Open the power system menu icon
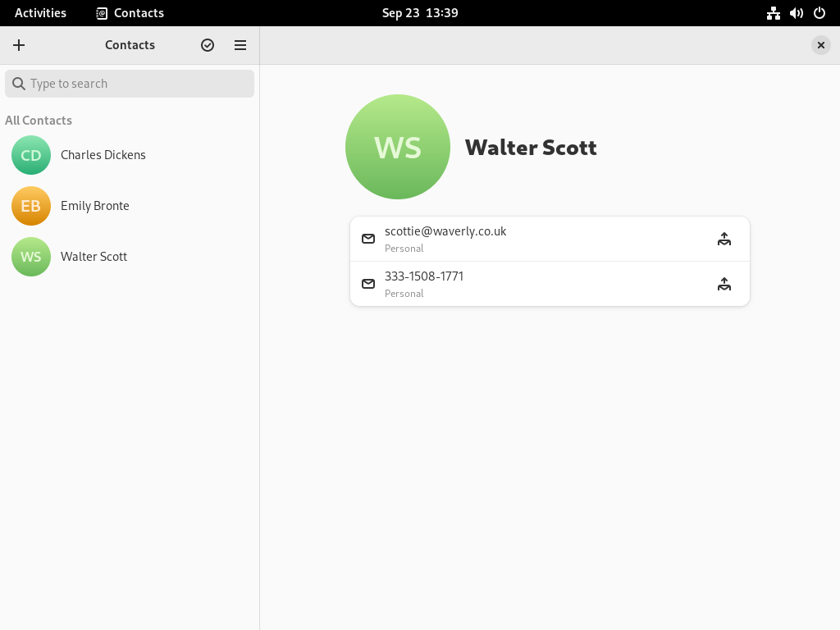 (819, 13)
